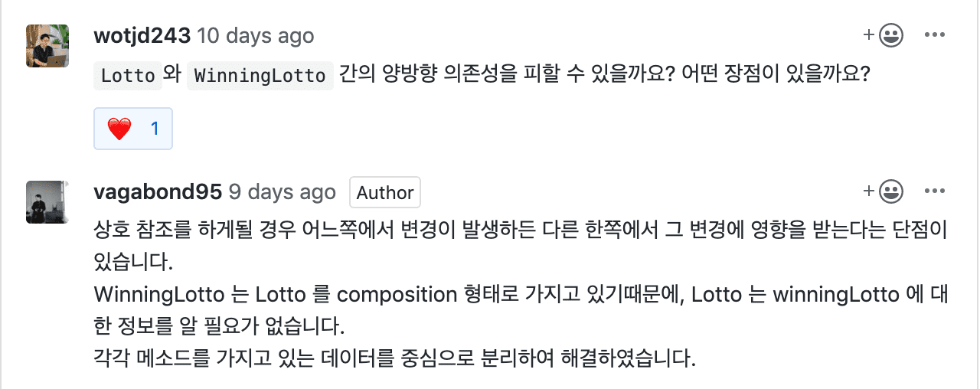Open wotjd243's profile avatar
This screenshot has height=389, width=980.
47,45
